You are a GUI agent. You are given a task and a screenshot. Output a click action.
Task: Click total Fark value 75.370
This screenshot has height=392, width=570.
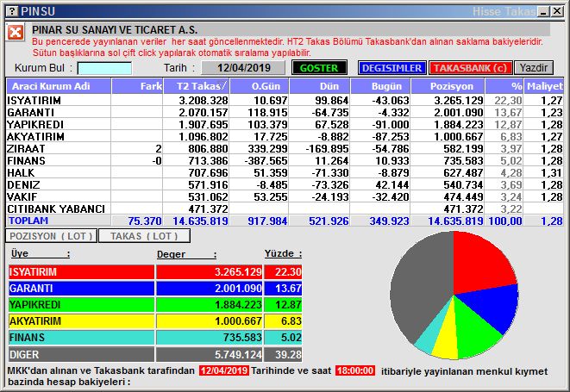pyautogui.click(x=145, y=221)
